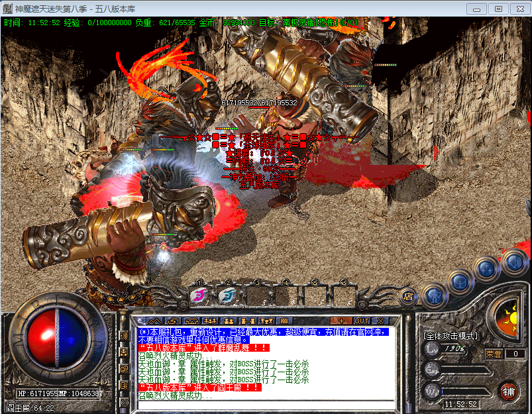Viewport: 532px width, 414px height.
Task: Click the two-people group icon in chat toolbar
Action: (229, 321)
